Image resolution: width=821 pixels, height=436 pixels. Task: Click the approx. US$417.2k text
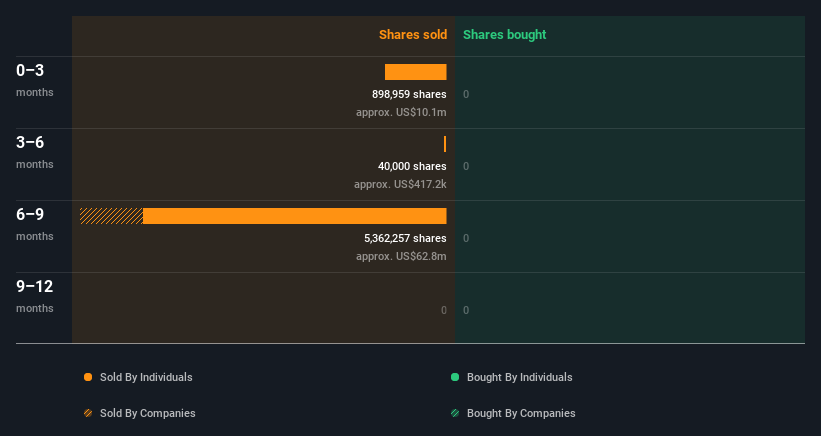point(400,184)
